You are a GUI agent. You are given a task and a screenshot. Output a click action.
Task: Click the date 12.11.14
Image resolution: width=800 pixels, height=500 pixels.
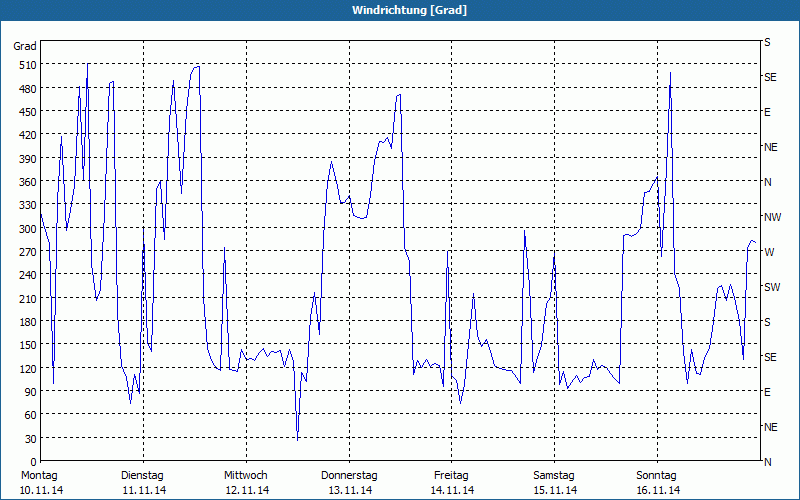(247, 491)
